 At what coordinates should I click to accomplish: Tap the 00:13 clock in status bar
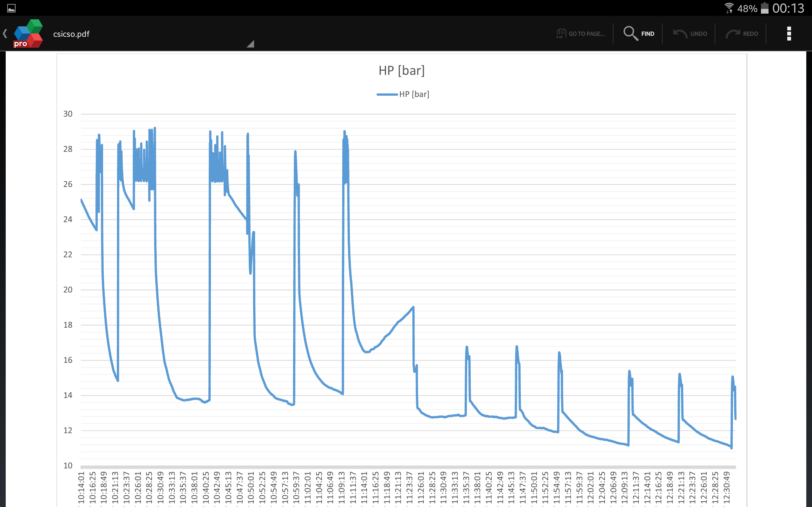coord(788,8)
